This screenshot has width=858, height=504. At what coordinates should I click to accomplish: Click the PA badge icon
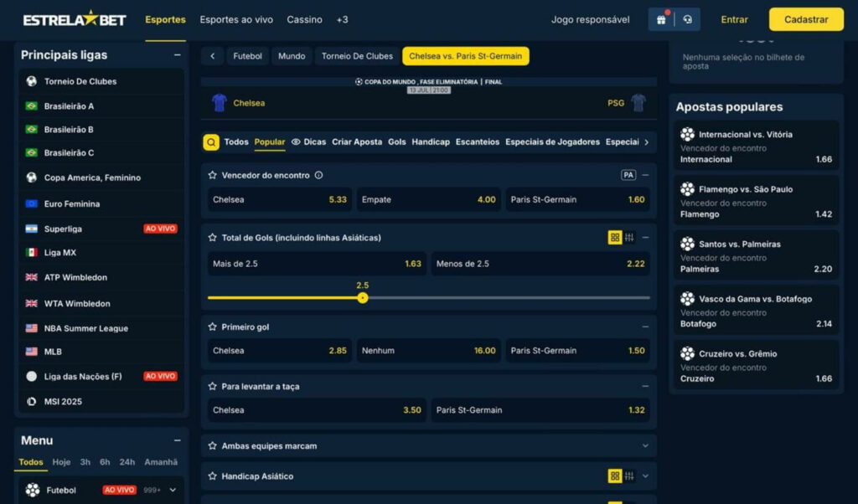coord(628,176)
